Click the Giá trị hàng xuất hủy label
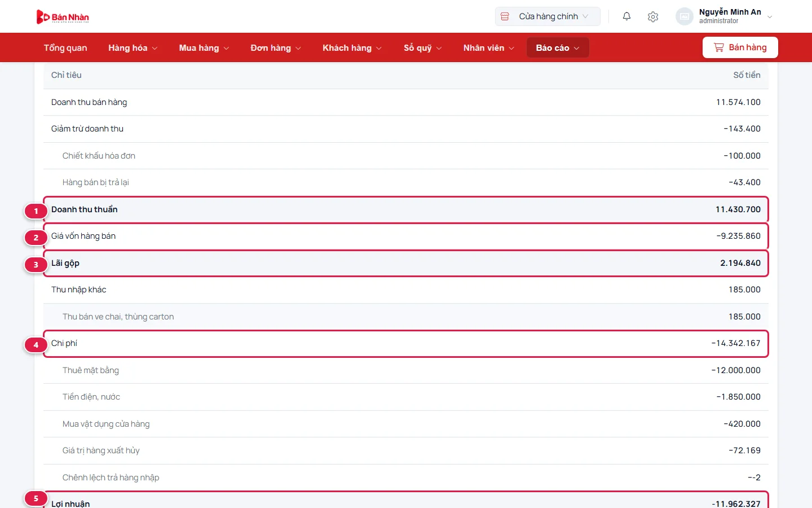 point(101,450)
